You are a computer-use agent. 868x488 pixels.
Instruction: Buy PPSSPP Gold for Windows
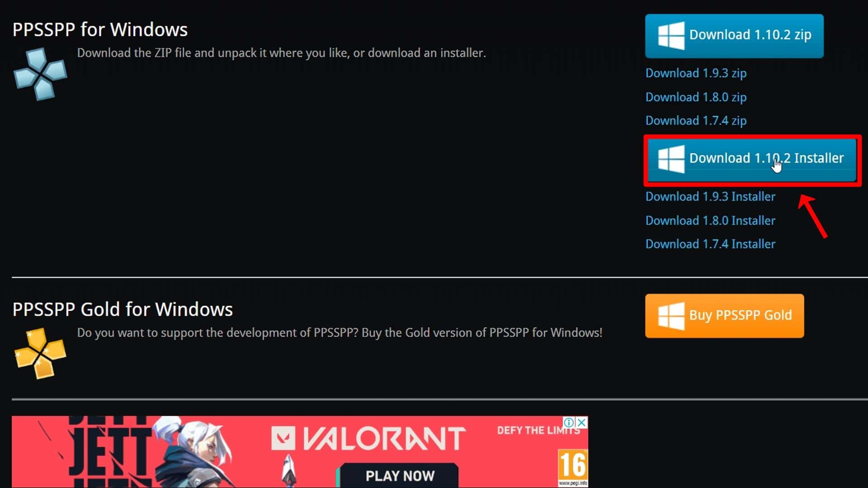point(724,316)
